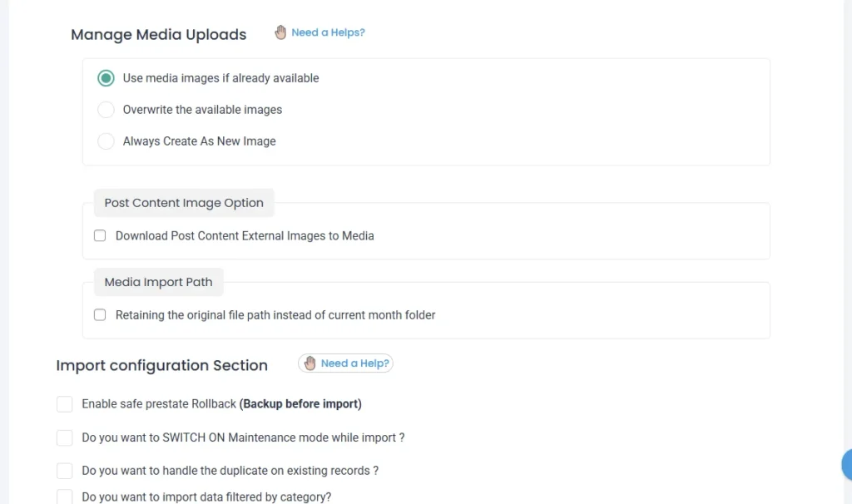The width and height of the screenshot is (852, 504).
Task: Toggle the SWITCH ON Maintenance mode checkbox
Action: click(x=65, y=437)
